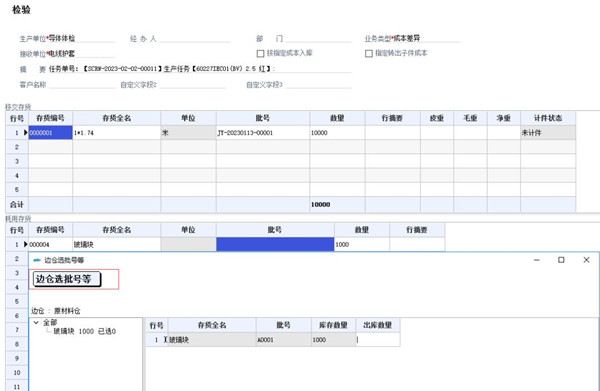The width and height of the screenshot is (600, 391).
Task: Click the 库存数量 column header
Action: coord(333,325)
